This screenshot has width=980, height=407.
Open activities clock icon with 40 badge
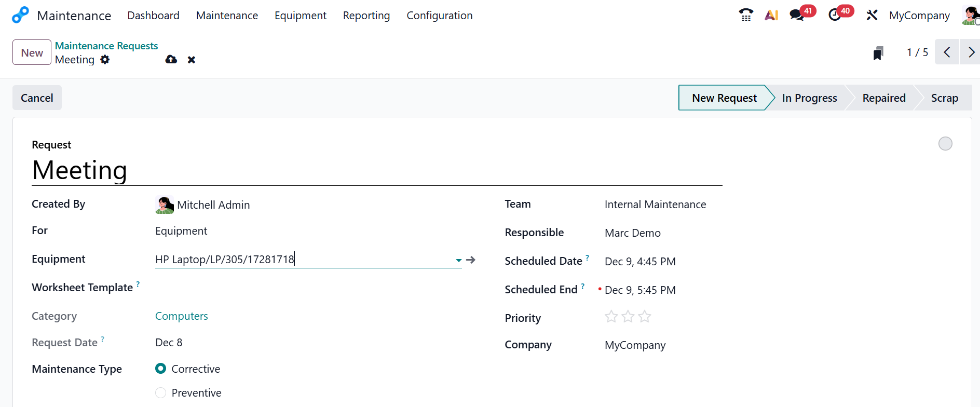(835, 15)
